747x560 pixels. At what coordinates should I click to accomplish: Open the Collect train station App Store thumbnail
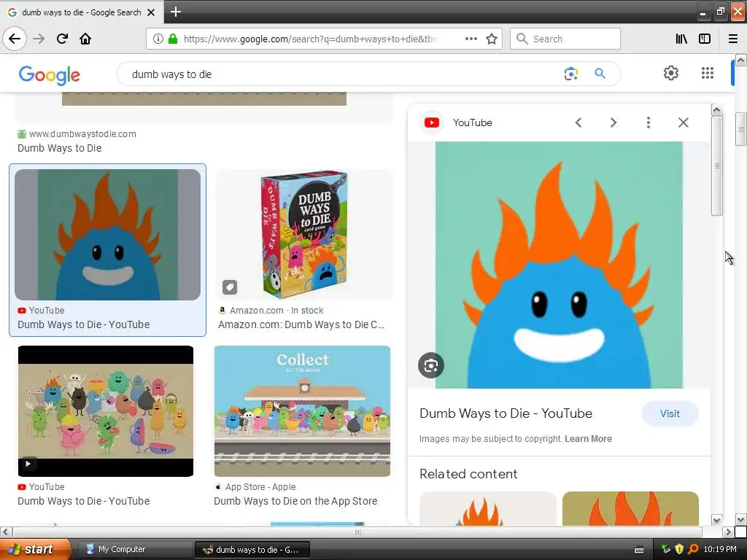(302, 411)
